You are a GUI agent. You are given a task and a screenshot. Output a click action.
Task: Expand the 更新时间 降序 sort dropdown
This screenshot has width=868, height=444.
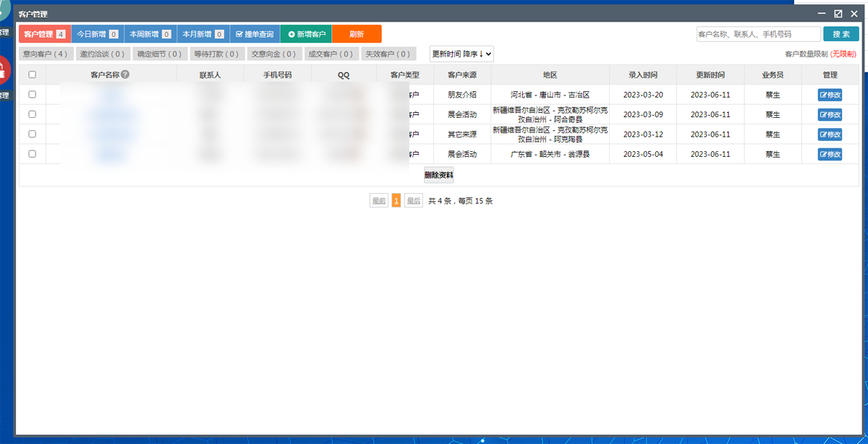click(x=461, y=54)
